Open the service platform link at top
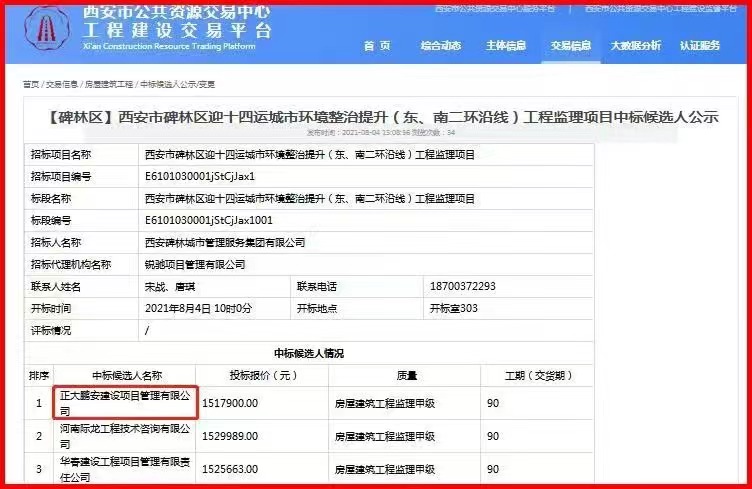 (496, 8)
